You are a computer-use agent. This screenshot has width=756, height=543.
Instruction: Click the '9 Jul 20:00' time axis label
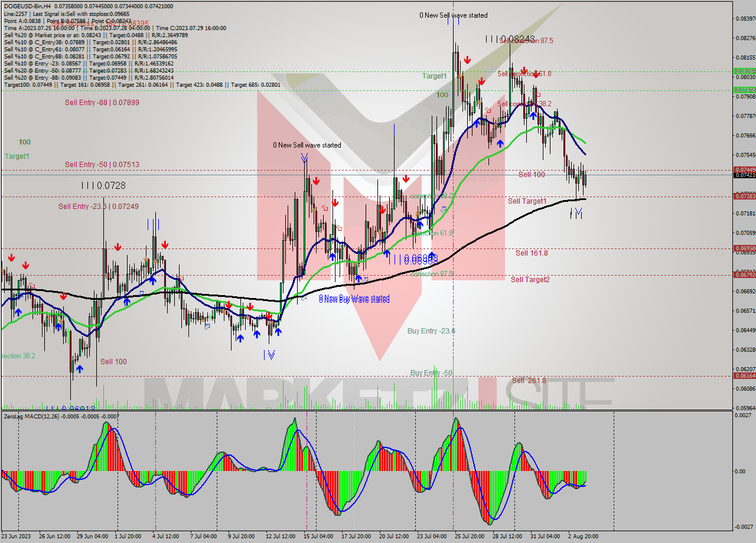241,537
